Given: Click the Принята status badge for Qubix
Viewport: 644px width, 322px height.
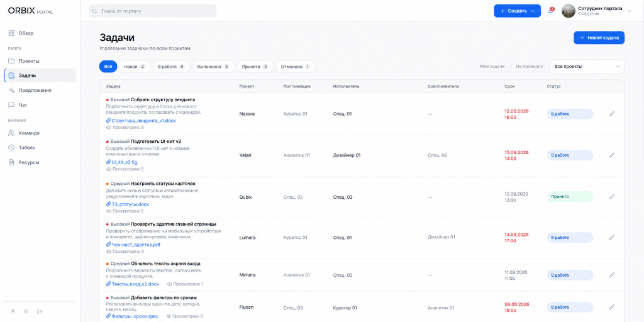Looking at the screenshot, I should (x=570, y=197).
